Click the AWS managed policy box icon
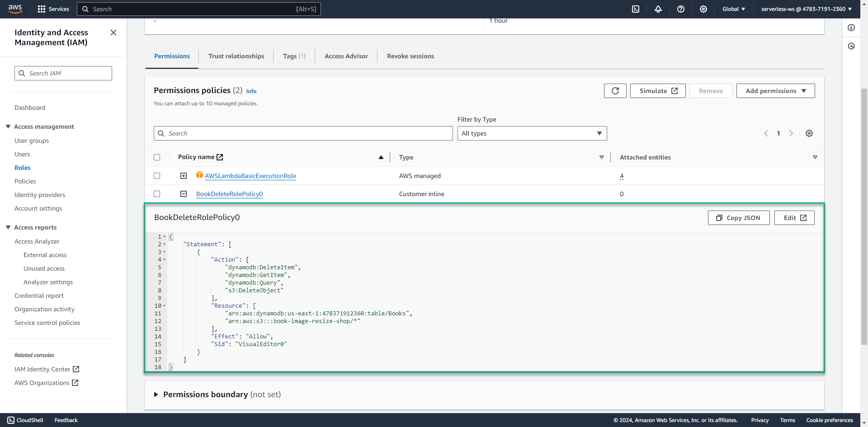The image size is (868, 427). coord(199,175)
